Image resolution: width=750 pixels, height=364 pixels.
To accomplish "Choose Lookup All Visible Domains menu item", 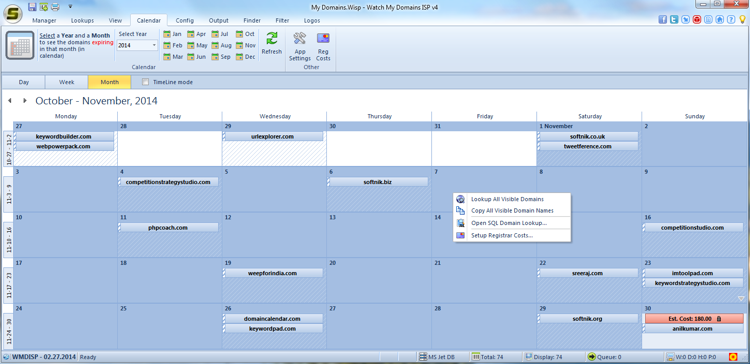I will (x=507, y=199).
